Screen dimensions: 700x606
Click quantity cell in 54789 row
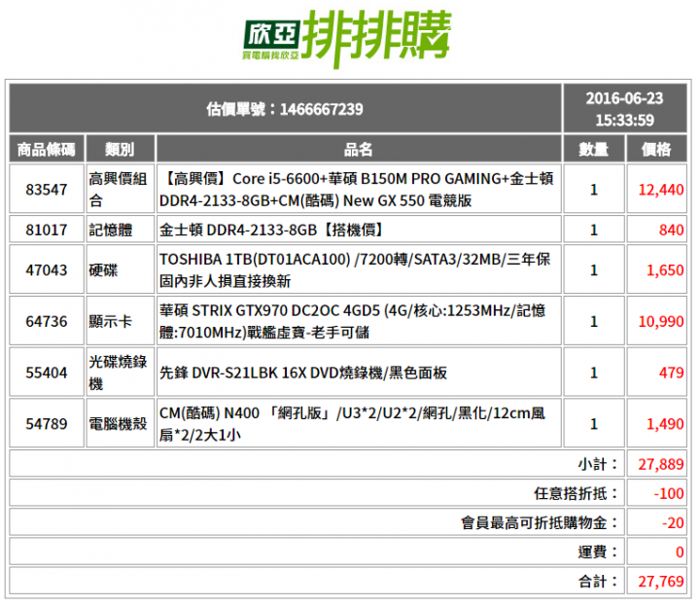tap(594, 424)
